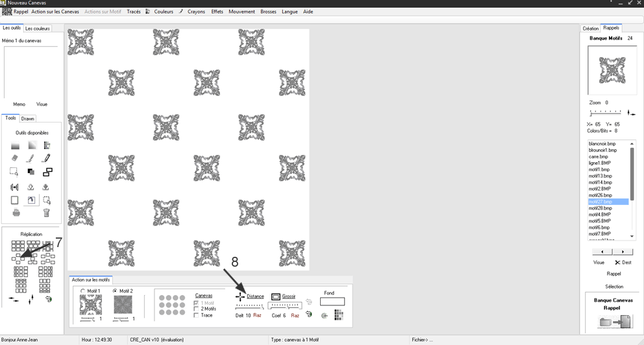Click the white Fond color box
Viewport: 644px width, 345px height.
click(332, 302)
